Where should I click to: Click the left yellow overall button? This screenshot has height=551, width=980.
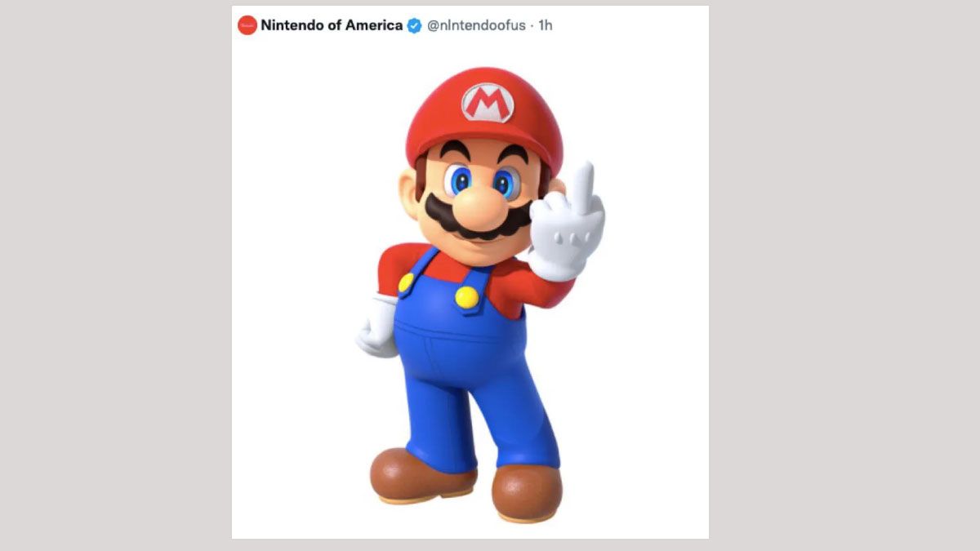(x=406, y=282)
